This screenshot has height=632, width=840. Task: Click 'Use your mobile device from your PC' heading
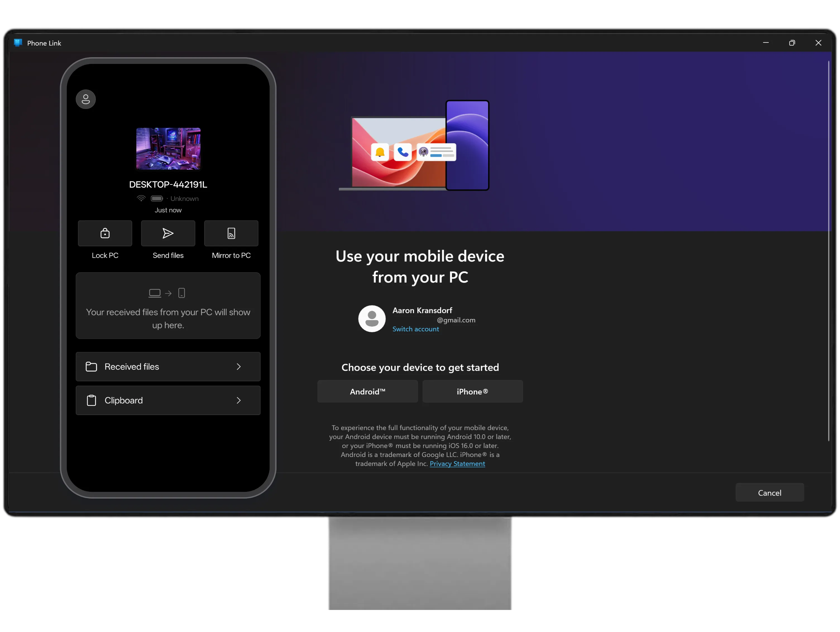pyautogui.click(x=420, y=267)
